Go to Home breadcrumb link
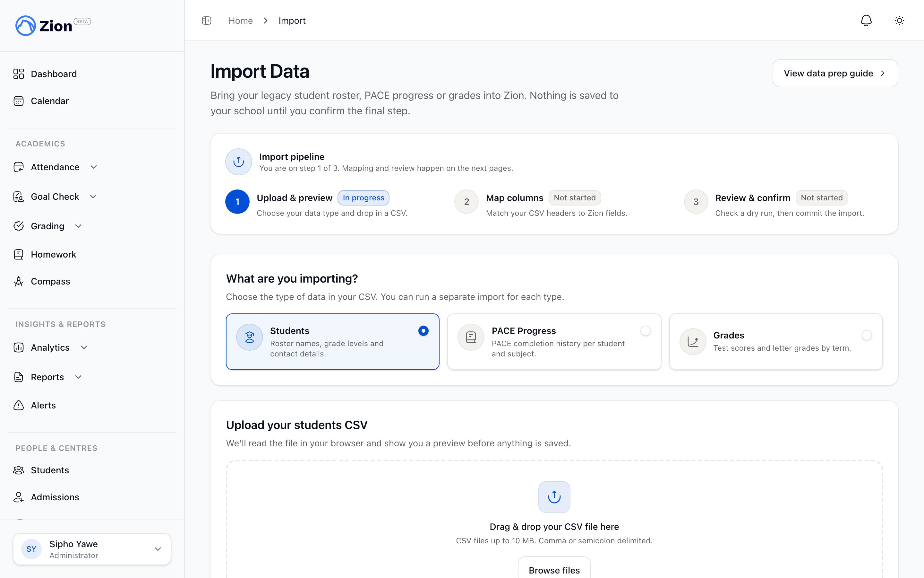This screenshot has height=578, width=924. 241,21
